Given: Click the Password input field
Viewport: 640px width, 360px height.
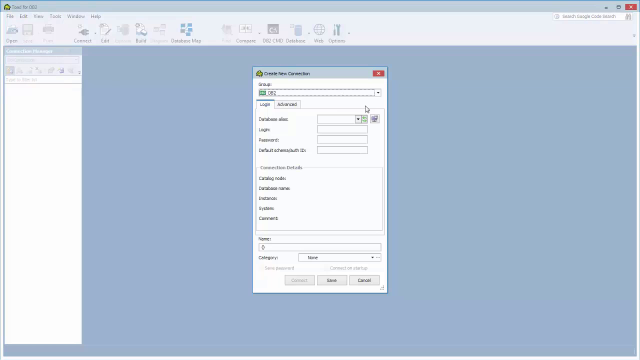Looking at the screenshot, I should click(342, 140).
